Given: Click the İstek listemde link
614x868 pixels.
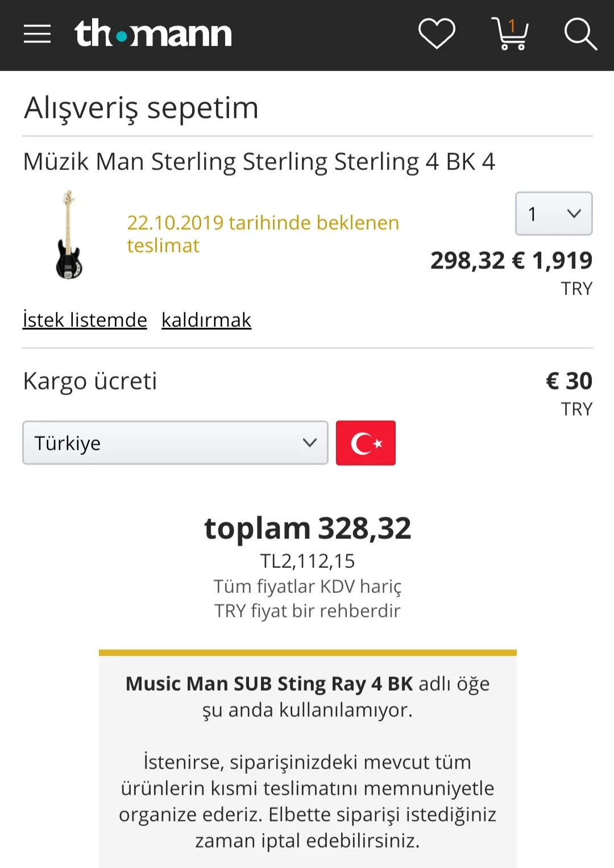Looking at the screenshot, I should pos(85,320).
